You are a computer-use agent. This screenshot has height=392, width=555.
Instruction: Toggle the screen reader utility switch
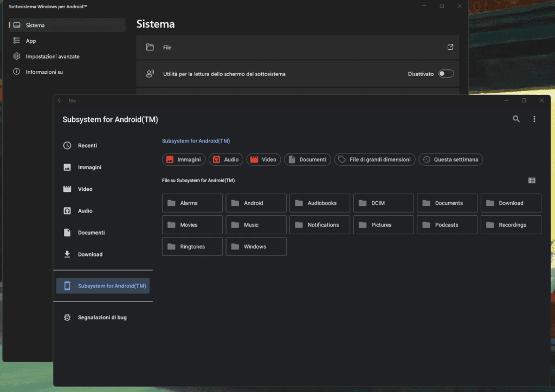446,74
